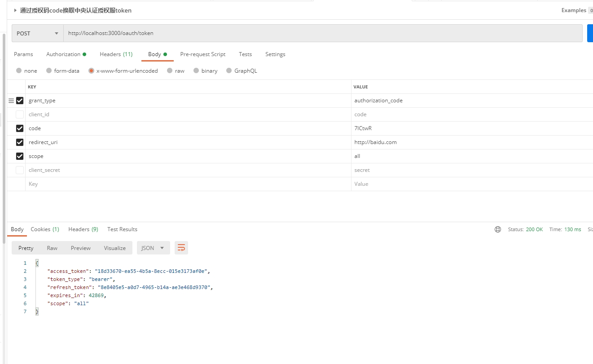Switch response view to Pretty
Screen dimensions: 593x364
pyautogui.click(x=26, y=248)
